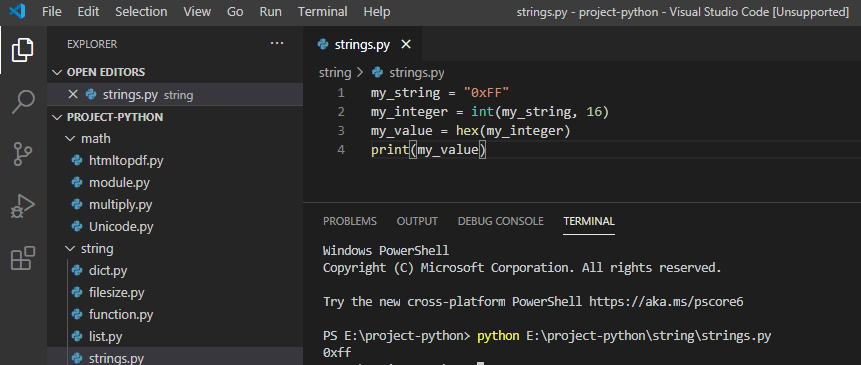Switch to the Debug Console tab
This screenshot has height=365, width=861.
501,221
